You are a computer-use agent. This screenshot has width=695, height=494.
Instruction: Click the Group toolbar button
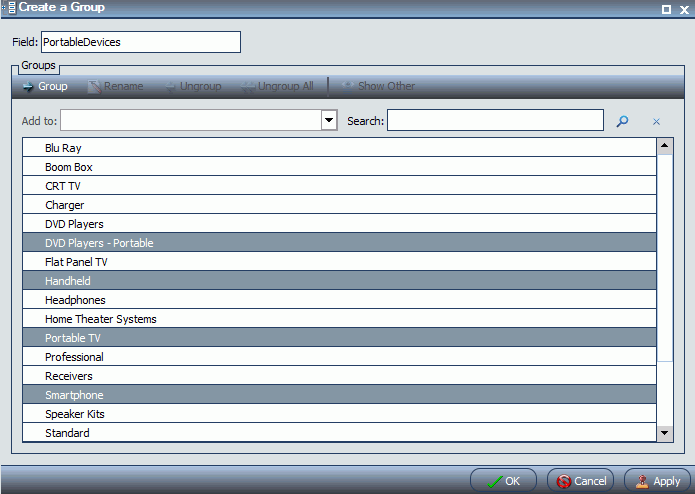click(x=45, y=86)
